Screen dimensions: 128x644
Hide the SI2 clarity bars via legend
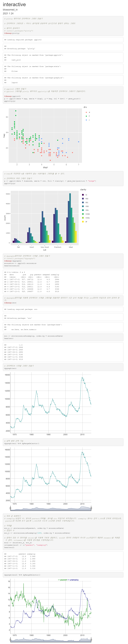(x=85, y=198)
